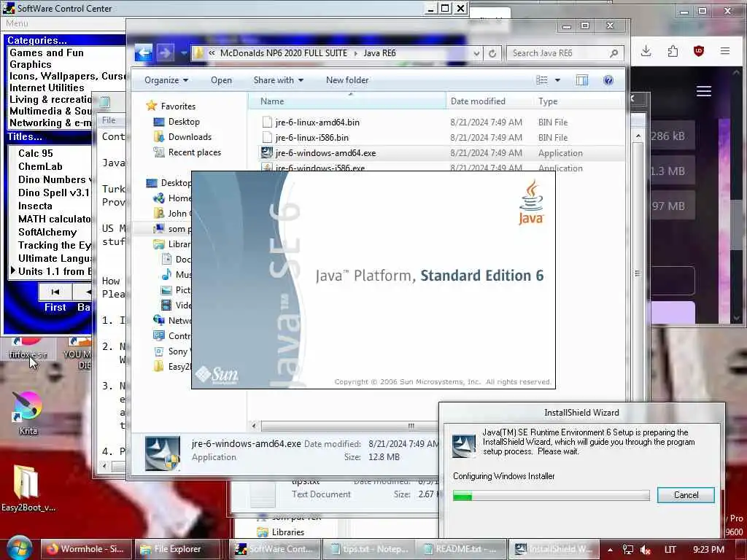Viewport: 747px width, 560px height.
Task: Open Desktop under Favorites
Action: (x=184, y=122)
